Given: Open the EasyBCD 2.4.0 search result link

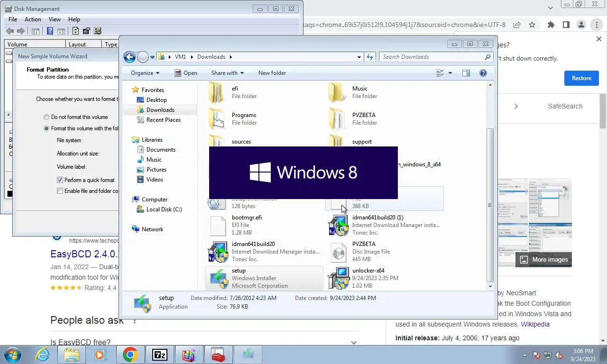Looking at the screenshot, I should coord(84,254).
